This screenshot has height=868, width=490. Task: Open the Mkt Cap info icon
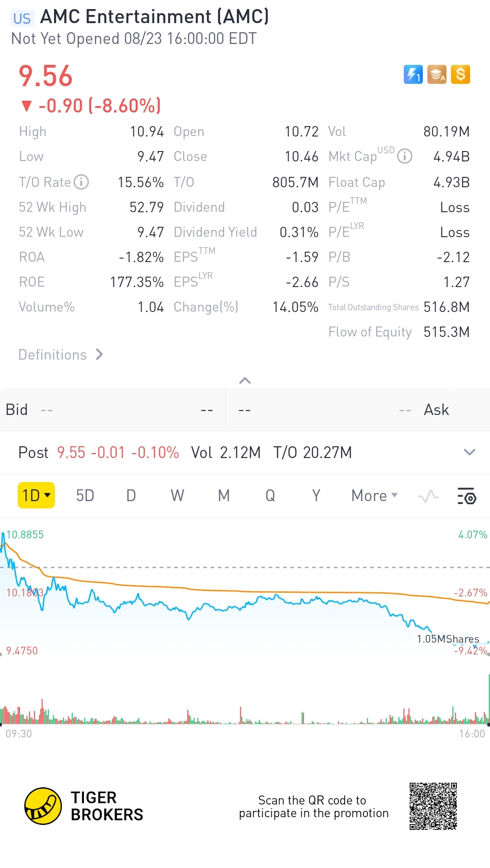(x=405, y=156)
